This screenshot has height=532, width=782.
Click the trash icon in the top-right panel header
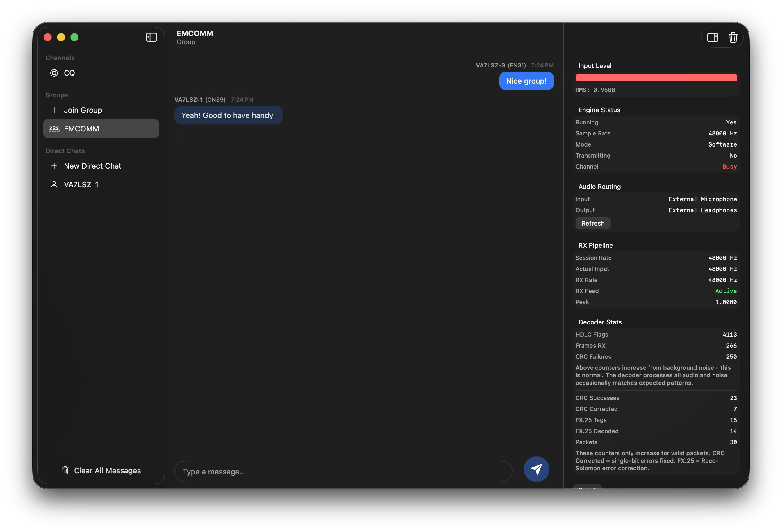(x=733, y=37)
